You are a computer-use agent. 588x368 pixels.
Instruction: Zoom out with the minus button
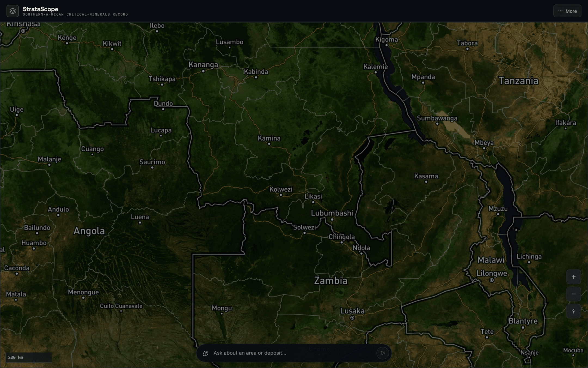(x=574, y=294)
